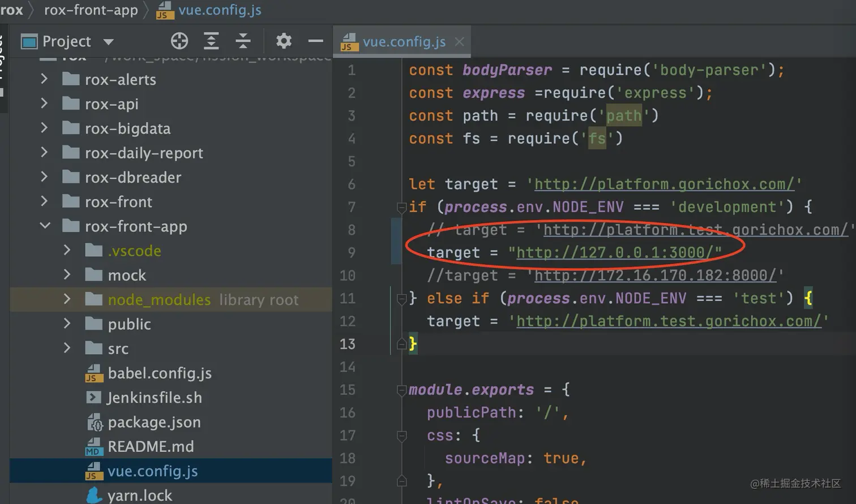
Task: Click the Collapse All icon in Project toolbar
Action: coord(243,41)
